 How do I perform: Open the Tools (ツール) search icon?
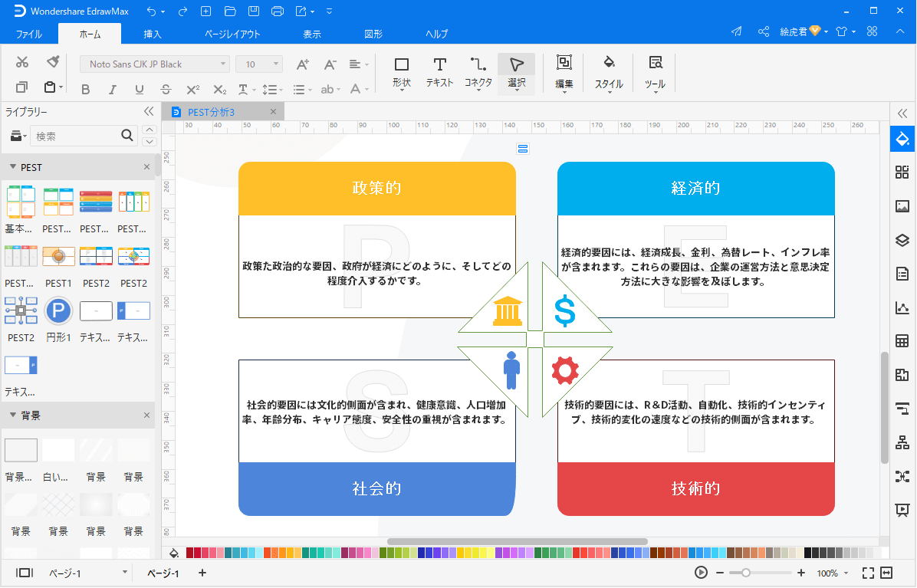(x=655, y=72)
